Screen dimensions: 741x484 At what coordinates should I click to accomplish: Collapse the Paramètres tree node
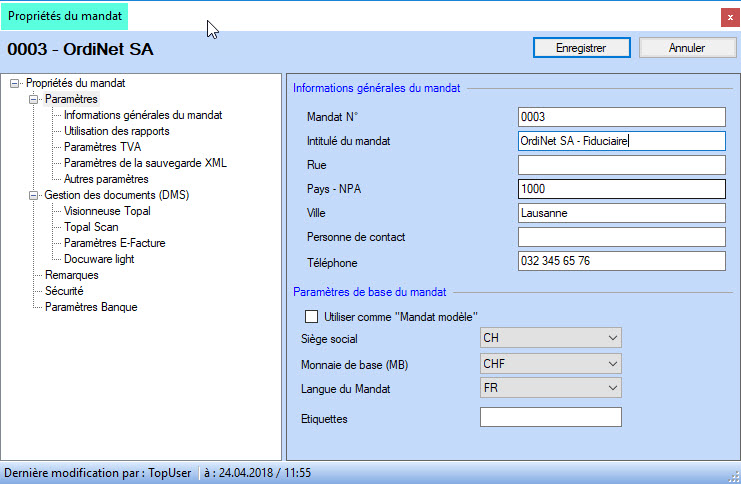[33, 100]
